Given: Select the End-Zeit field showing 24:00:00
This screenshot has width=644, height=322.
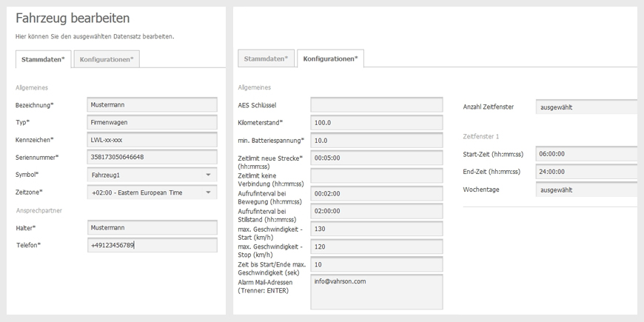Looking at the screenshot, I should pyautogui.click(x=586, y=172).
